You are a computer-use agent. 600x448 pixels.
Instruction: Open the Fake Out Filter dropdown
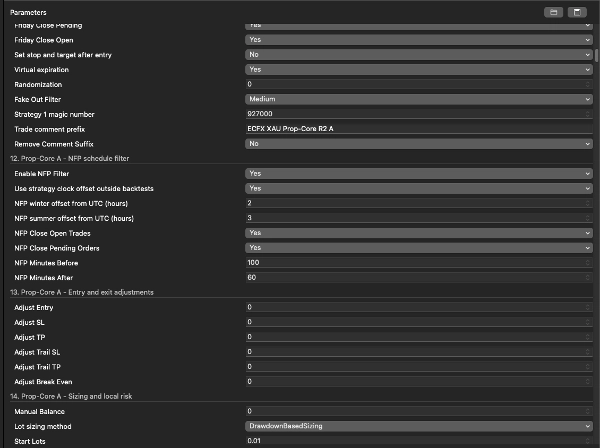419,99
